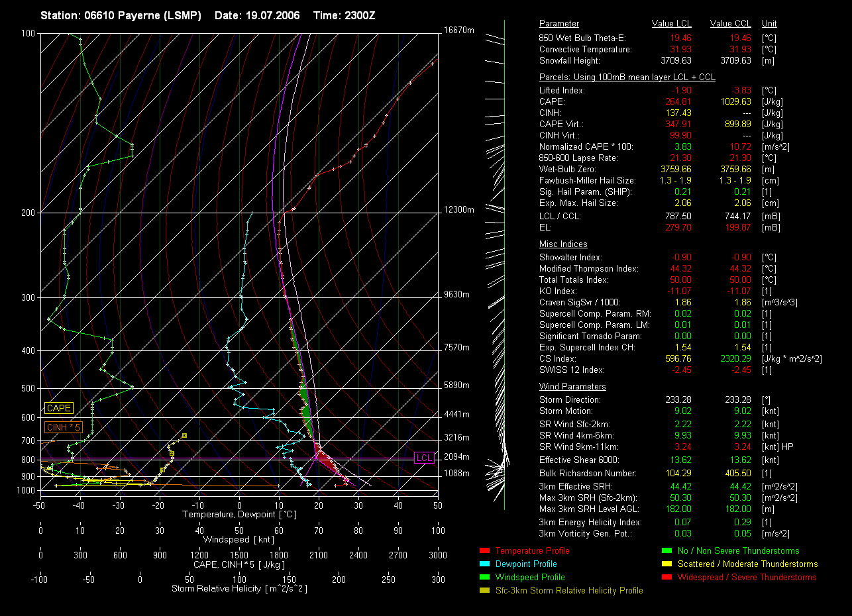Click the cyan Dewpoint Profile legend swatch
The height and width of the screenshot is (616, 852).
click(484, 564)
